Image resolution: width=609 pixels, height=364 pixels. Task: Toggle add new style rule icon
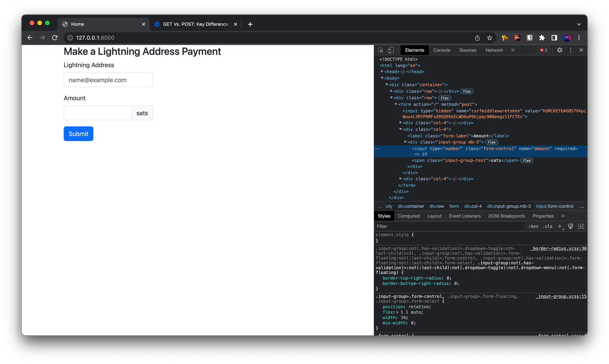[x=561, y=226]
